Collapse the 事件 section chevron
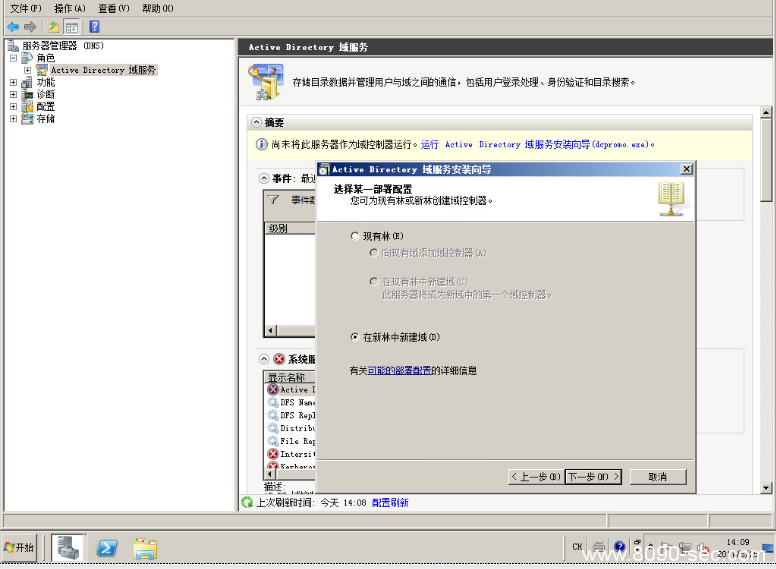Screen dimensions: 776x569 point(264,178)
